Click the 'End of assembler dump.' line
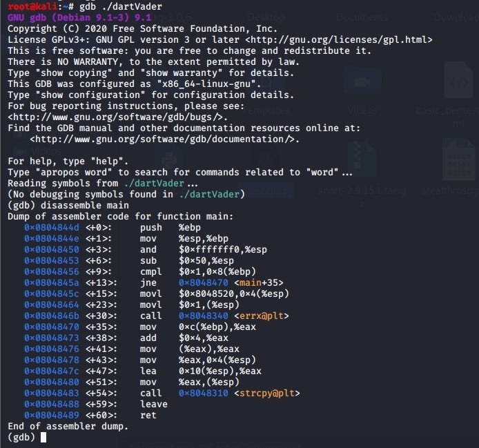Screen dimensions: 479x448 pyautogui.click(x=68, y=426)
